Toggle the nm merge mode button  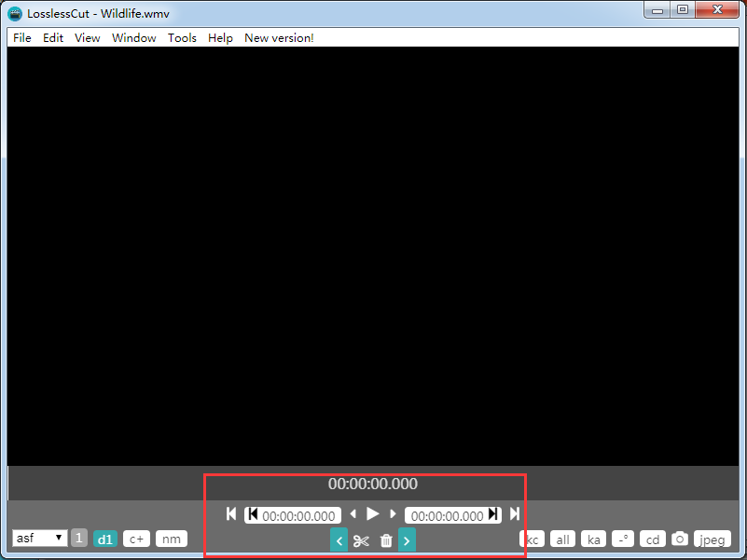point(172,540)
